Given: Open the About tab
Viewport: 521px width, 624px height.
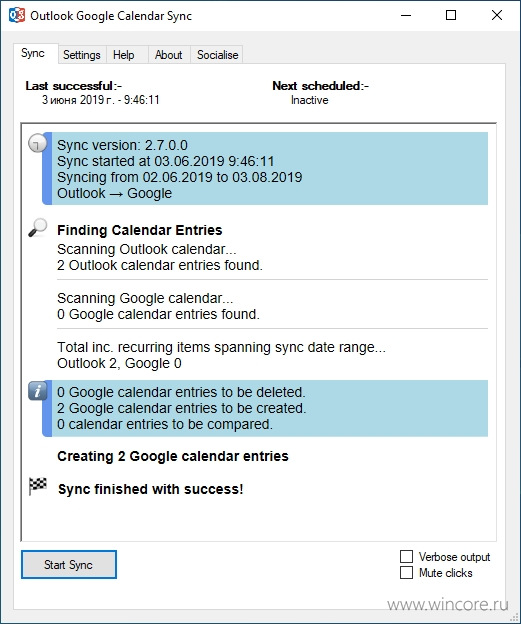Looking at the screenshot, I should [169, 55].
